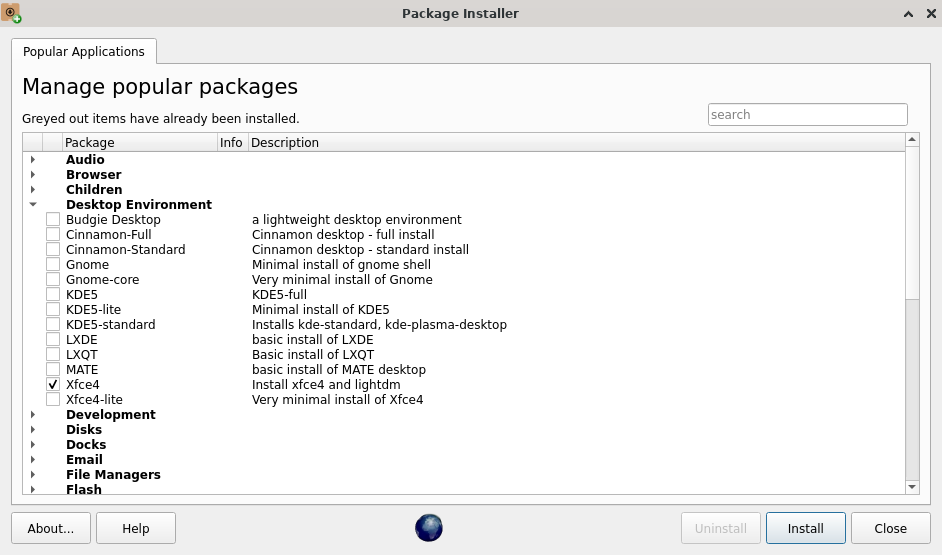942x555 pixels.
Task: Select the MATE desktop checkbox
Action: [53, 369]
